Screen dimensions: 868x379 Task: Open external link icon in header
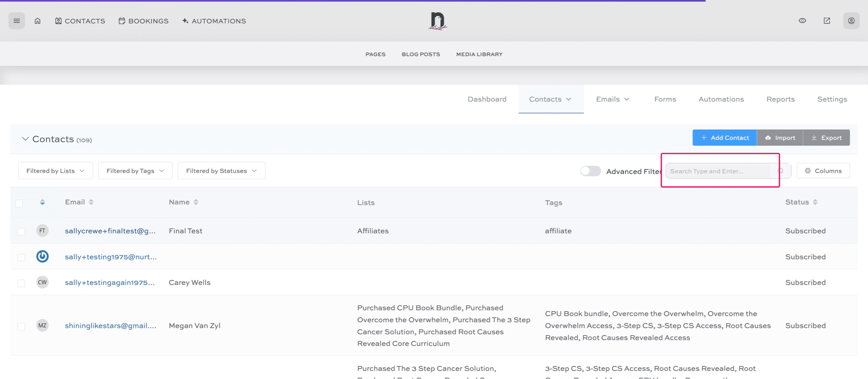coord(826,21)
